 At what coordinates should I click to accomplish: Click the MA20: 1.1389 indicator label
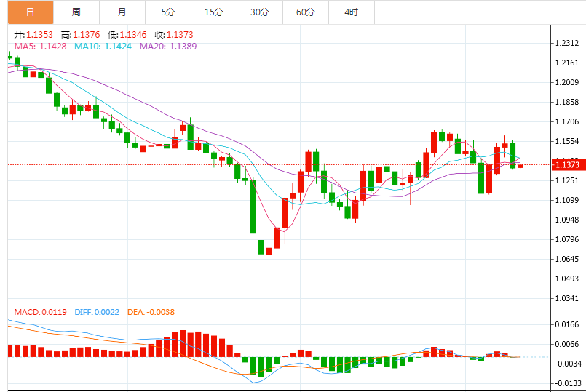click(168, 47)
